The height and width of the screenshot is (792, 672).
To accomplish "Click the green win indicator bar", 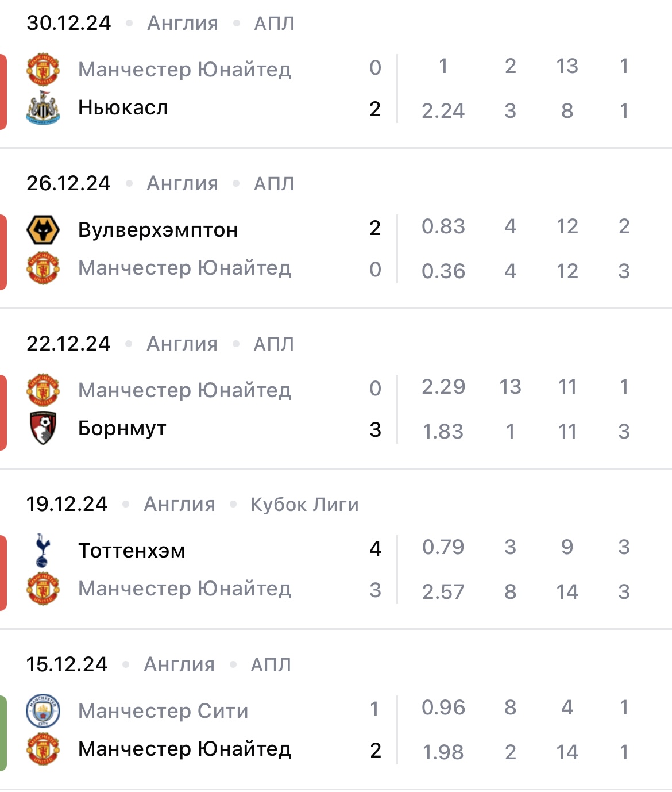I will coord(3,733).
